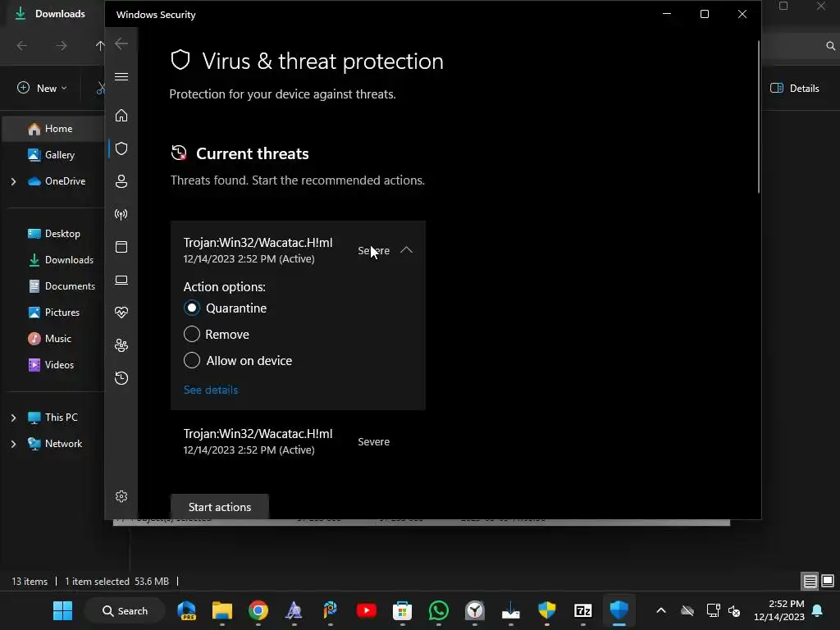Open 7-Zip from the taskbar
This screenshot has width=840, height=630.
[x=583, y=610]
